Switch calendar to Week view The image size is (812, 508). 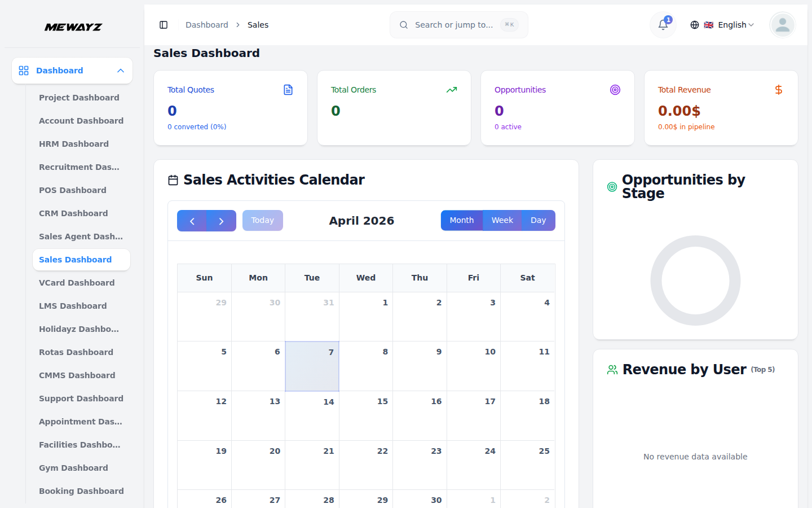tap(502, 220)
